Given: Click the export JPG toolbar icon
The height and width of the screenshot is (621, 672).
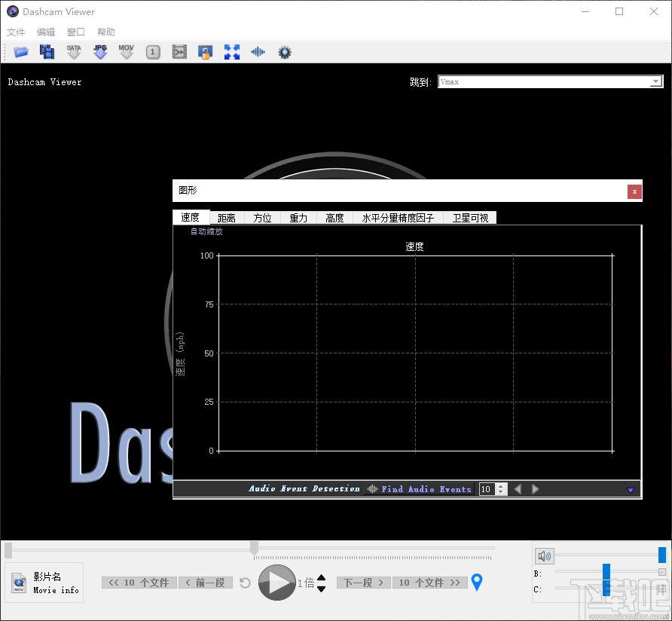Looking at the screenshot, I should point(100,52).
